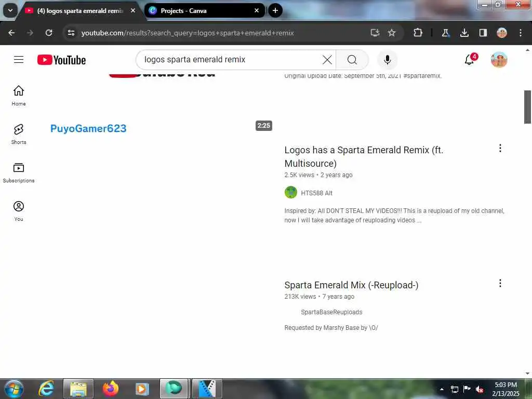Screen dimensions: 532x399
Task: Click the install app icon in address bar
Action: point(375,33)
